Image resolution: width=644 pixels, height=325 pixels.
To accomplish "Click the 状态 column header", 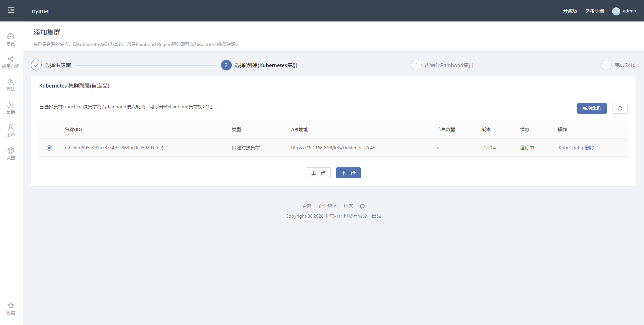I will 525,129.
